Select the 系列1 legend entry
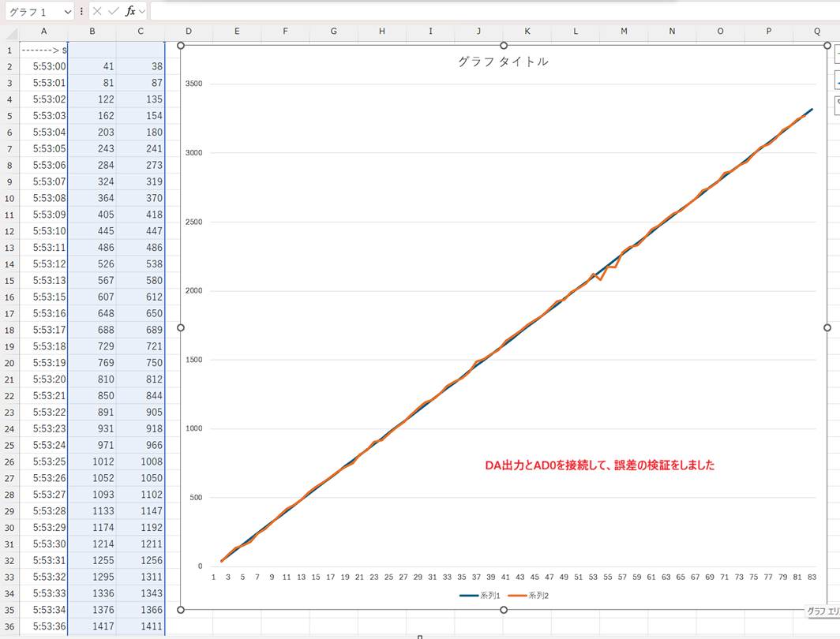This screenshot has width=840, height=639. pos(478,596)
